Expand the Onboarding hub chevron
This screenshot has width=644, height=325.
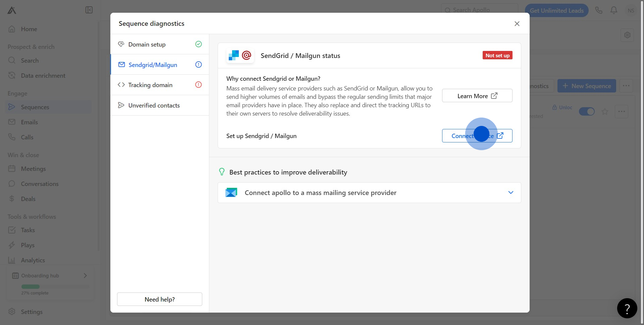(x=85, y=275)
